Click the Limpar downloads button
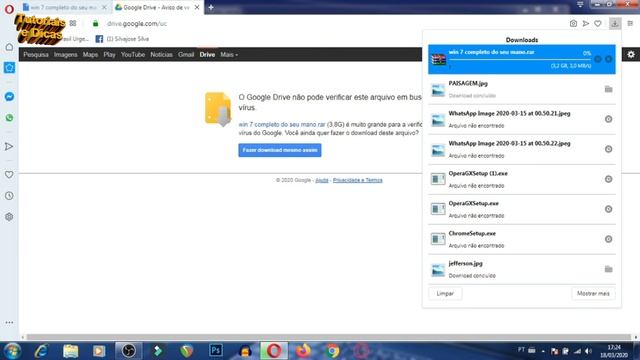Screen dimensions: 640x360 pos(445,293)
